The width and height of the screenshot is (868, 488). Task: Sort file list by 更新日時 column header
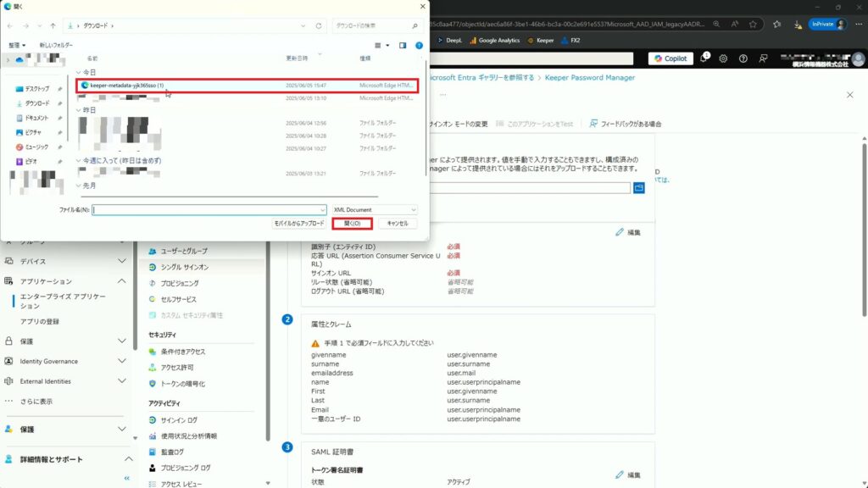[297, 58]
